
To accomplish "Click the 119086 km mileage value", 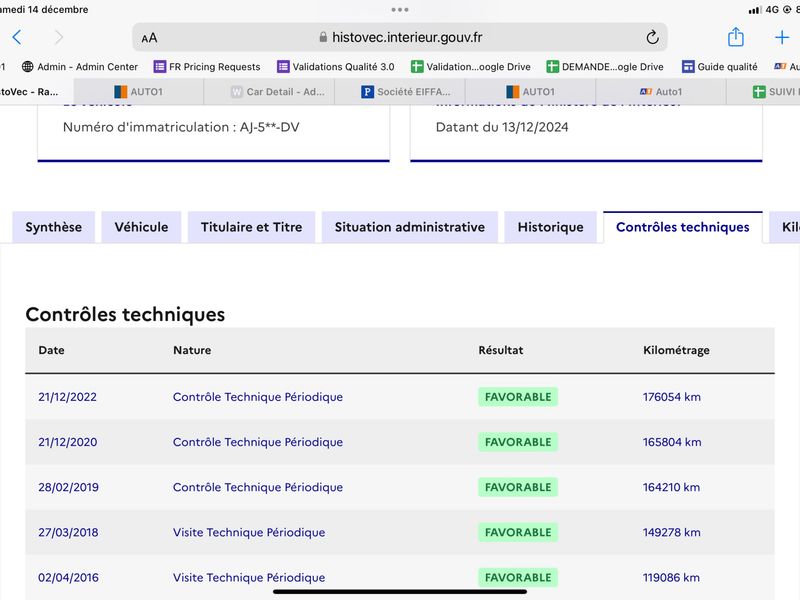I will [671, 578].
